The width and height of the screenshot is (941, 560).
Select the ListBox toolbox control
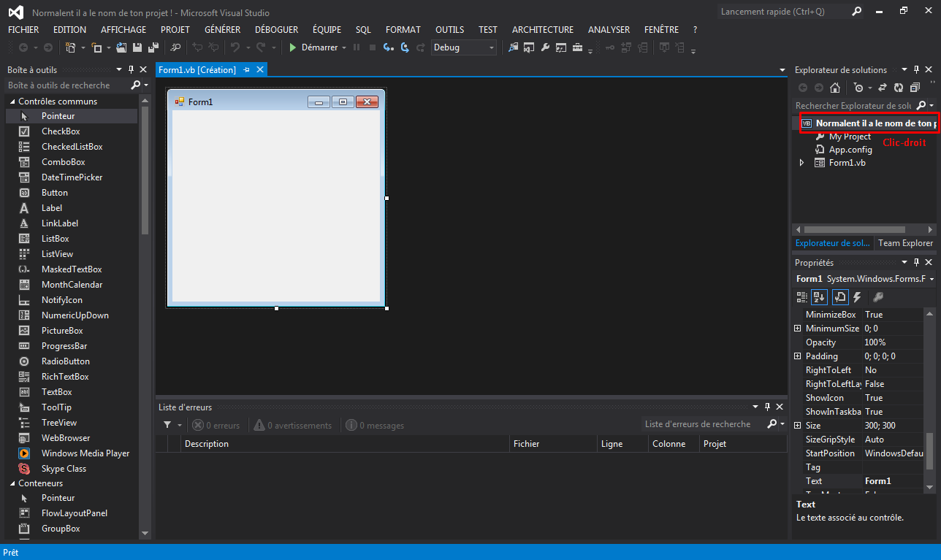72,239
